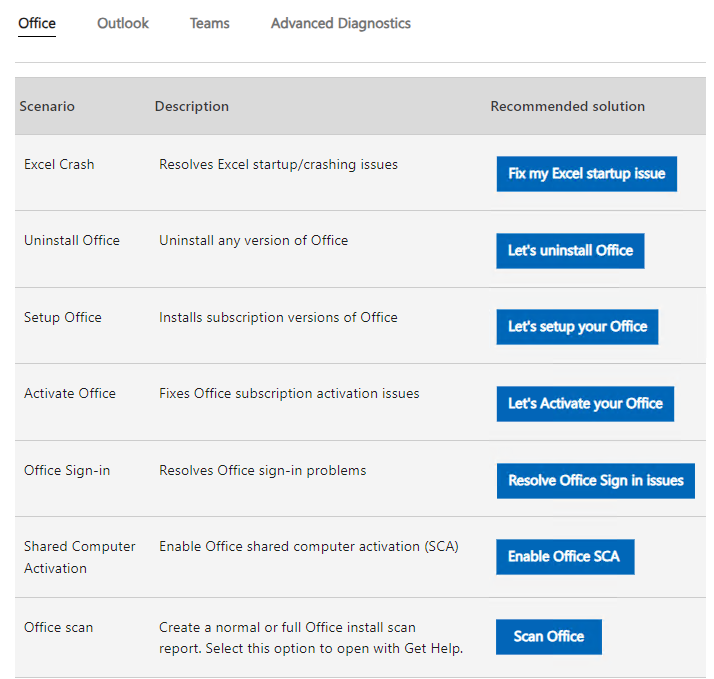Start Let's setup your Office
The width and height of the screenshot is (714, 679).
point(577,327)
